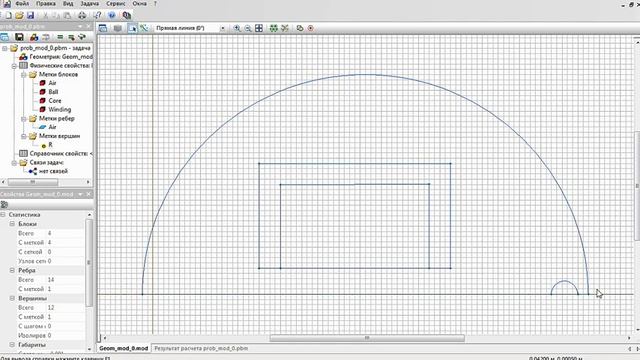Collapse the 'Статистика' section

(x=3, y=215)
